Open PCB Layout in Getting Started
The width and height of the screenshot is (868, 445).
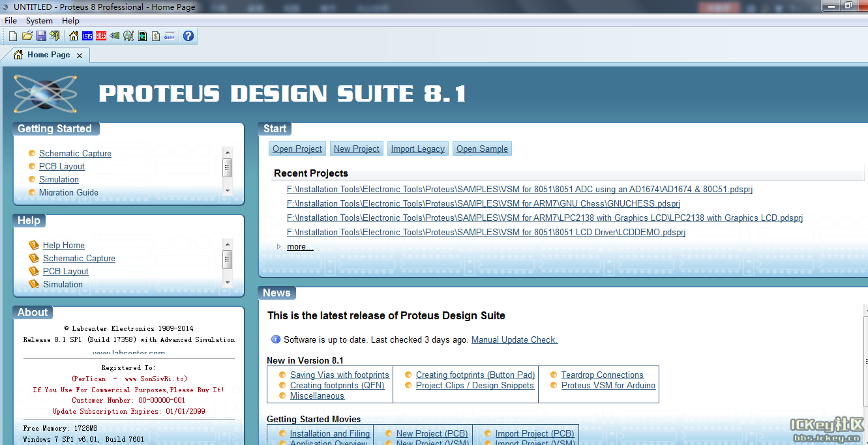point(62,166)
